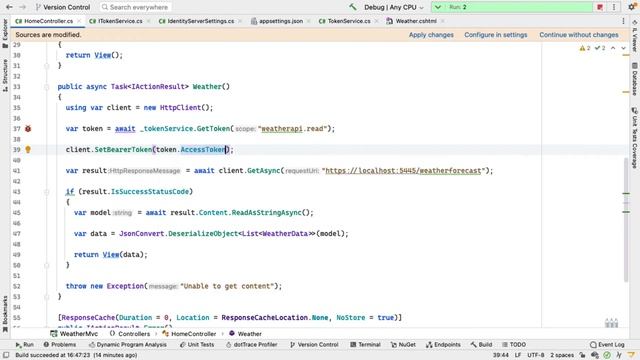Jump to previous highlighted error arrow
640x360 pixels.
coord(613,48)
